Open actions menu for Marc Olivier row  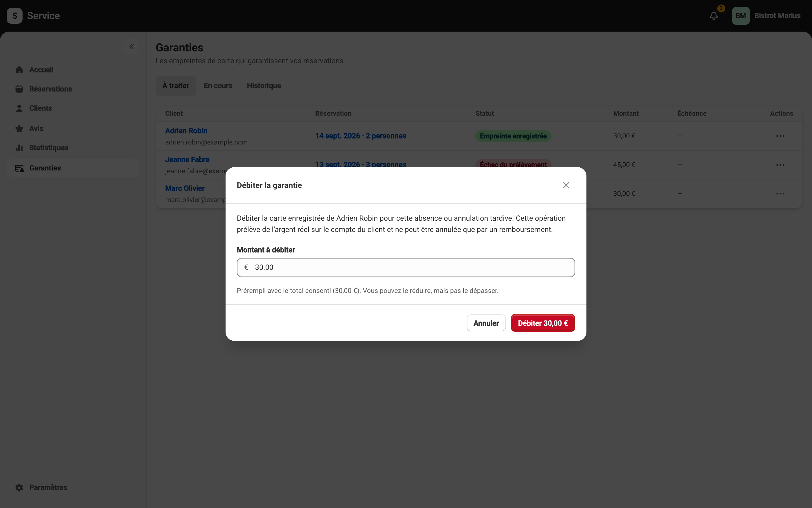[780, 194]
